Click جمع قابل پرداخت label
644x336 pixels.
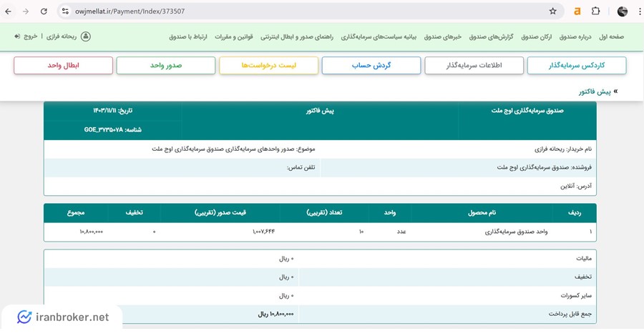click(x=570, y=314)
